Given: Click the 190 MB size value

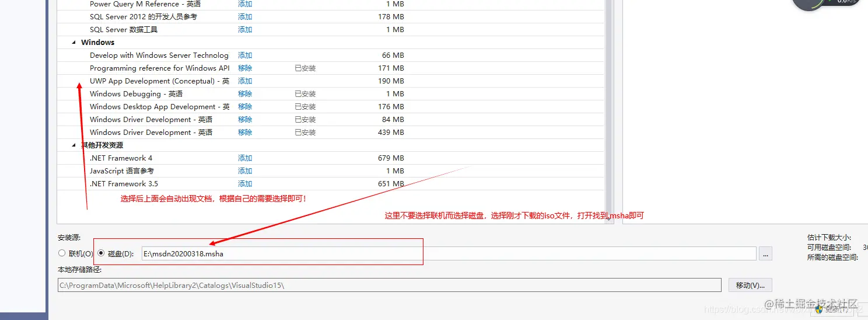Looking at the screenshot, I should click(391, 81).
